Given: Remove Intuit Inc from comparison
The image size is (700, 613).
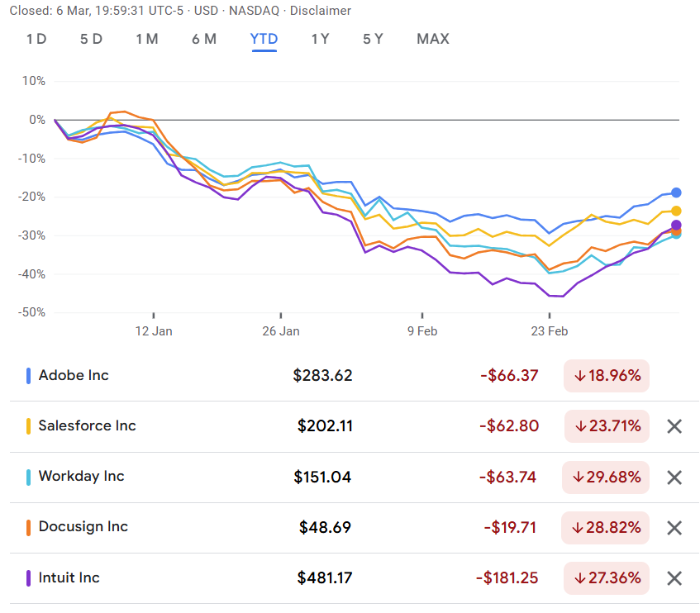Looking at the screenshot, I should click(x=674, y=578).
